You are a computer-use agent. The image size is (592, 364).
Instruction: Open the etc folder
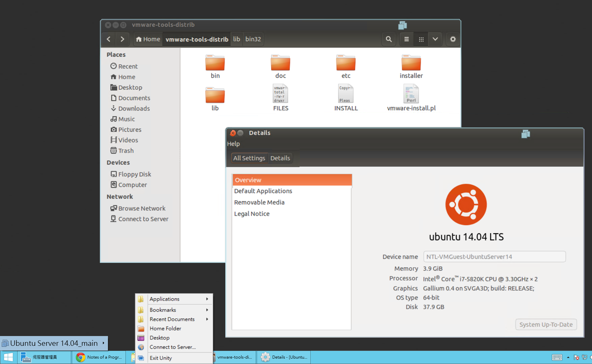(346, 67)
